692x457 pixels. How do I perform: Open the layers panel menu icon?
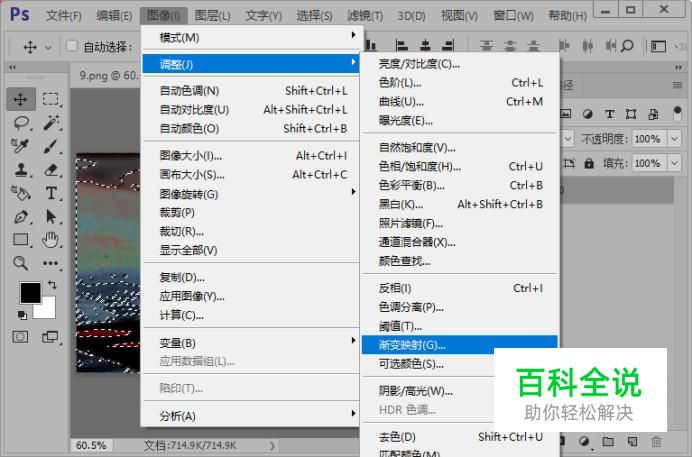click(x=677, y=85)
